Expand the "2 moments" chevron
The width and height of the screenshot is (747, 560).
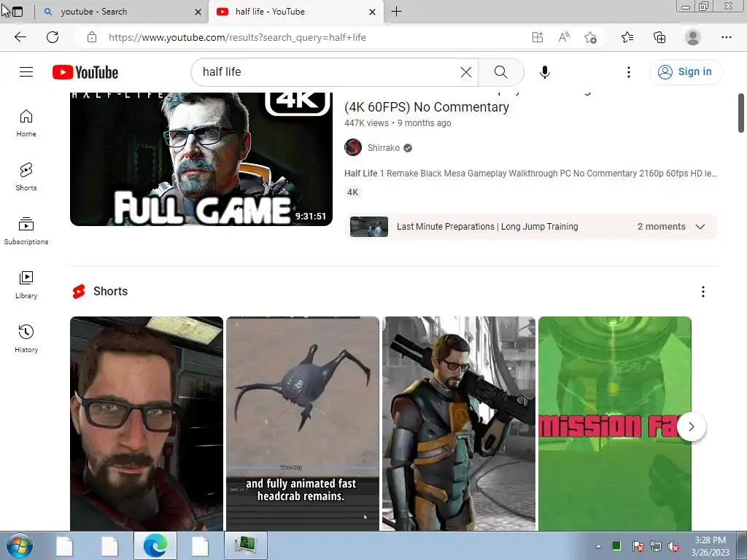[x=700, y=227]
